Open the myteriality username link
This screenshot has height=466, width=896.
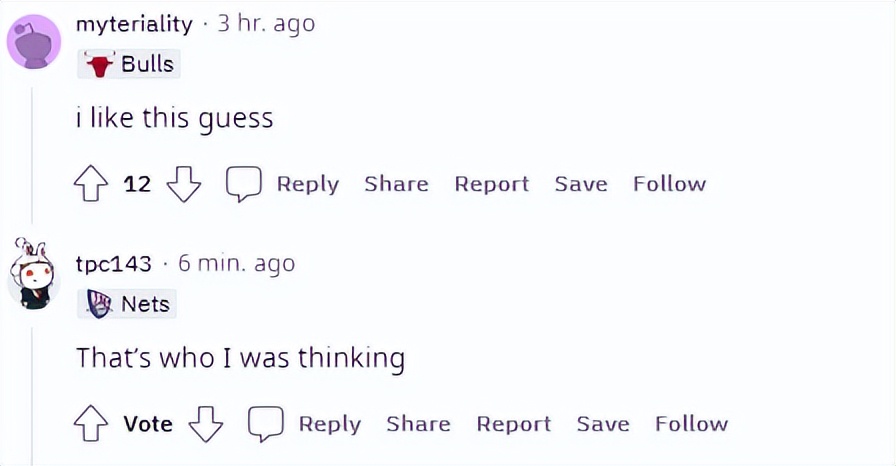point(134,24)
